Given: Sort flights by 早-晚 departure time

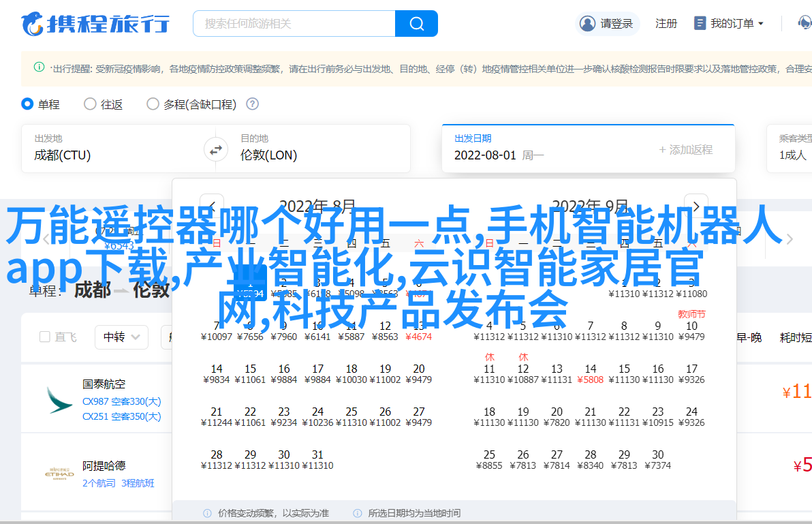Looking at the screenshot, I should click(x=749, y=337).
